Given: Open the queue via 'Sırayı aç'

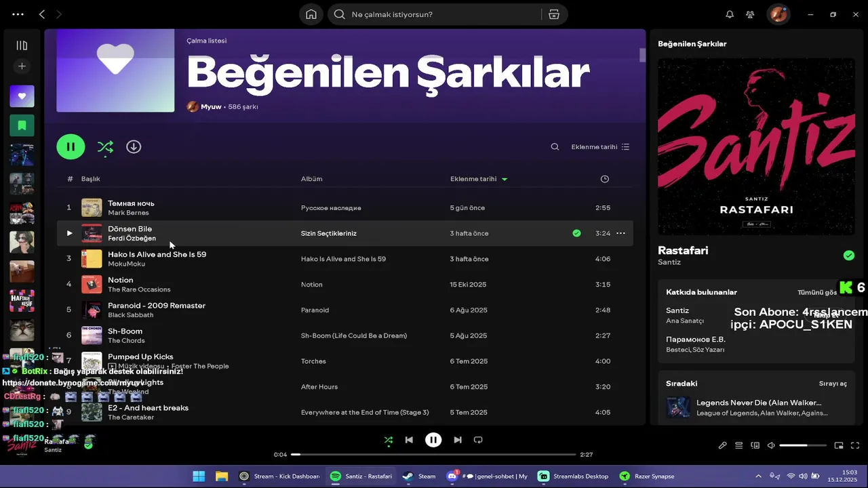Looking at the screenshot, I should pyautogui.click(x=833, y=384).
